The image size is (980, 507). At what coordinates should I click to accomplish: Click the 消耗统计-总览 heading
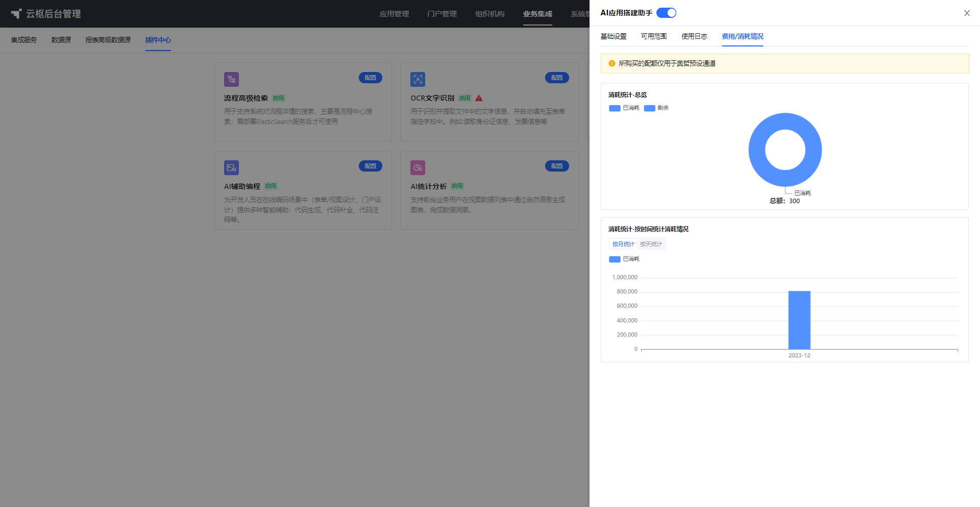pyautogui.click(x=627, y=95)
